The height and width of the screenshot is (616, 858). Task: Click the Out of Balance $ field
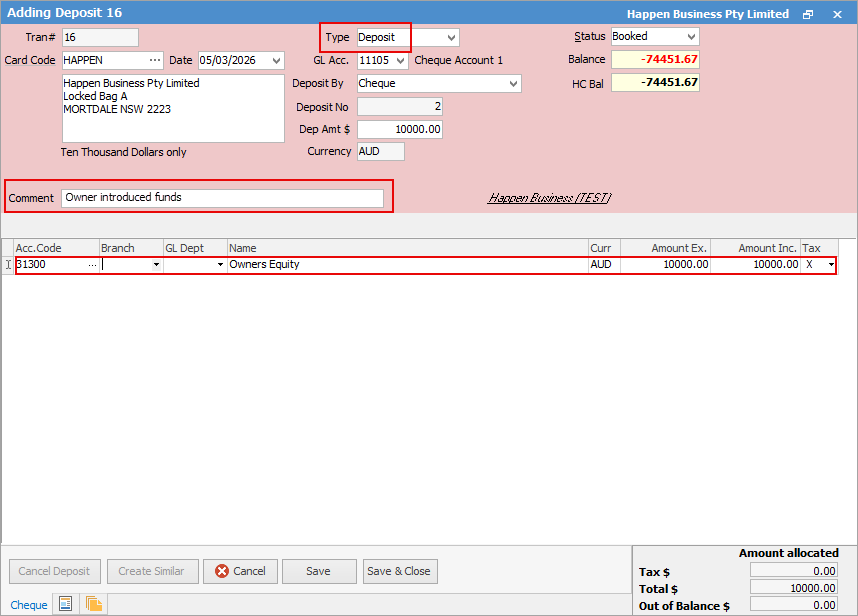pos(793,605)
